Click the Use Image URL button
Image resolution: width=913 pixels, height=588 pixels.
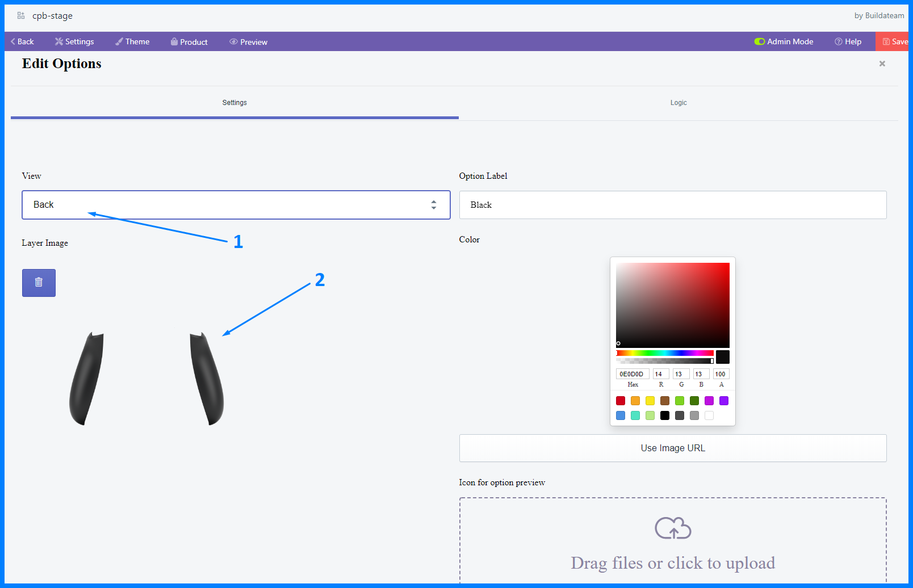673,448
